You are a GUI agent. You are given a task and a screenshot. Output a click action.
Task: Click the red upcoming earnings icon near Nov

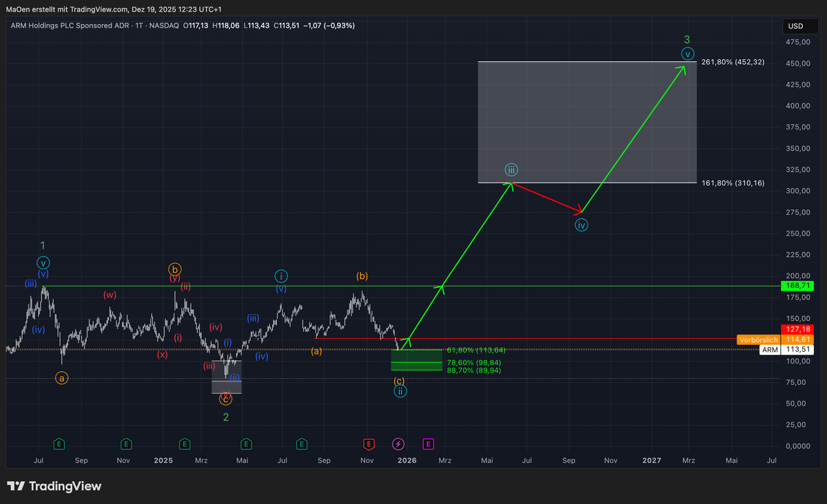point(368,444)
